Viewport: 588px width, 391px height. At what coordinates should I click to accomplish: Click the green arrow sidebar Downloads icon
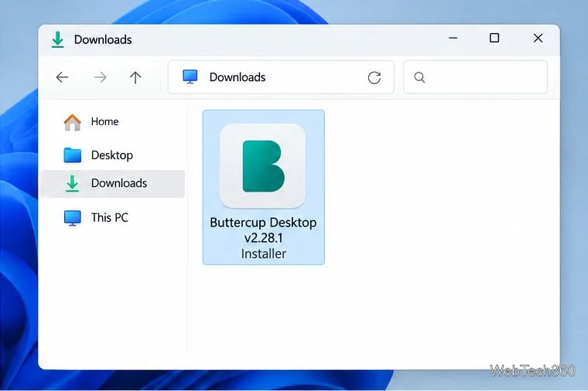point(73,183)
